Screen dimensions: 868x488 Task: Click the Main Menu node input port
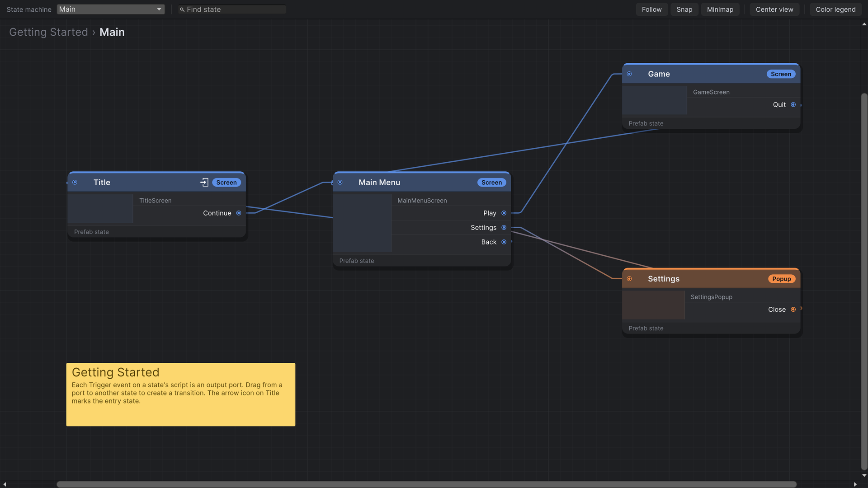(x=340, y=183)
